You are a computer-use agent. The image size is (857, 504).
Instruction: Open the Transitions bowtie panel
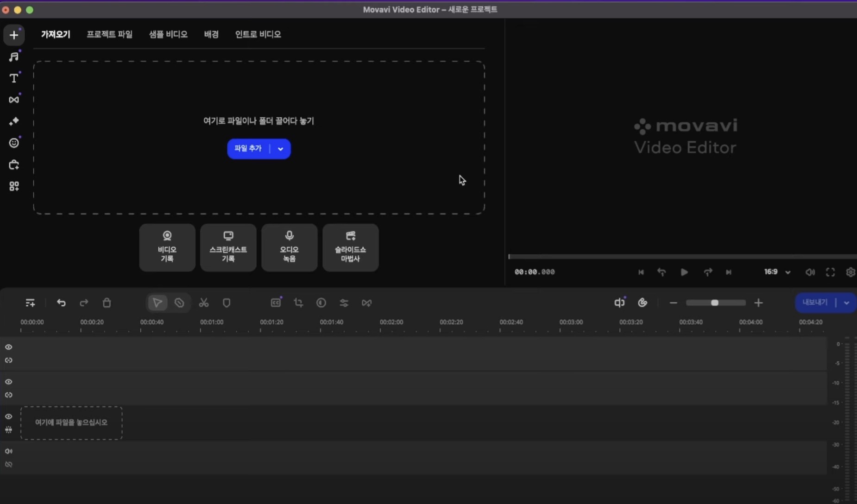14,100
